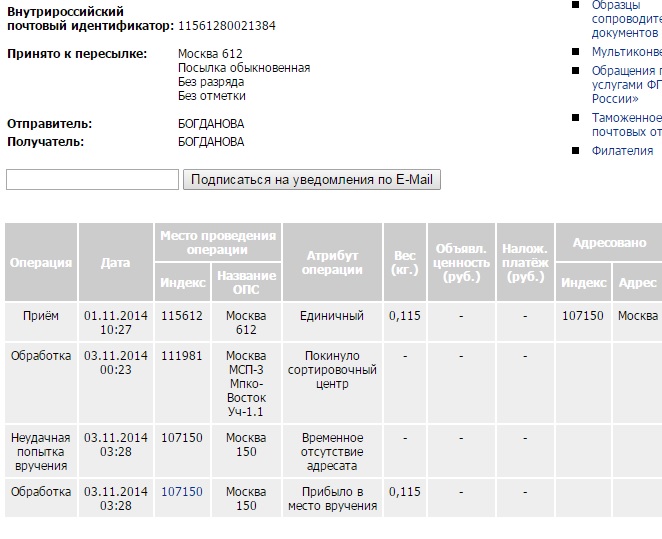
Task: Click the 'Москва 612' OPS name cell in table
Action: 246,322
